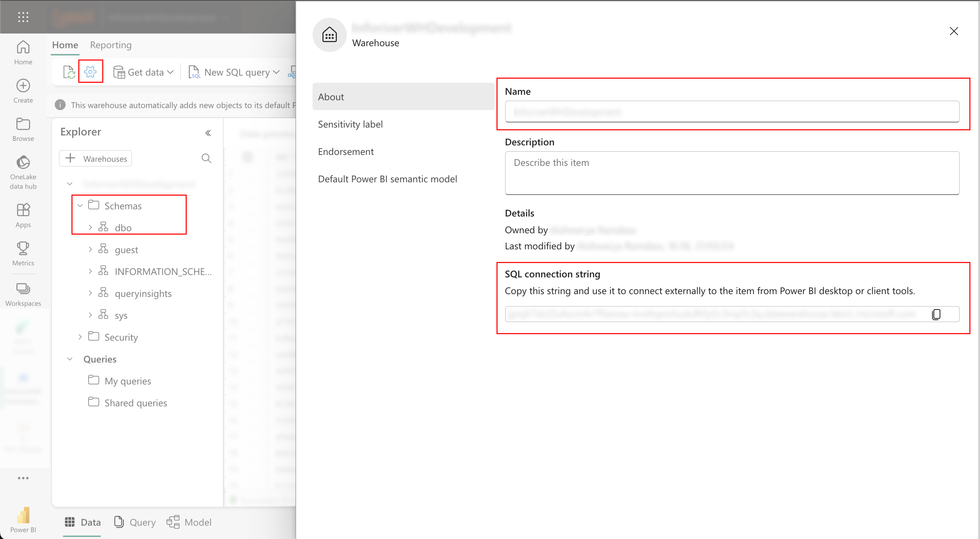The image size is (980, 539).
Task: Expand the dbo schema node
Action: pos(90,227)
